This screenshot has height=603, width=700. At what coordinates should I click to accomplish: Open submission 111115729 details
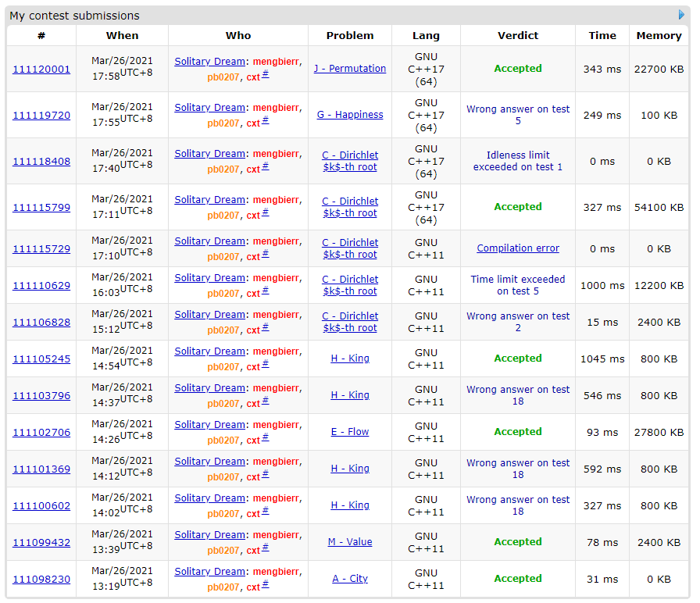(41, 248)
